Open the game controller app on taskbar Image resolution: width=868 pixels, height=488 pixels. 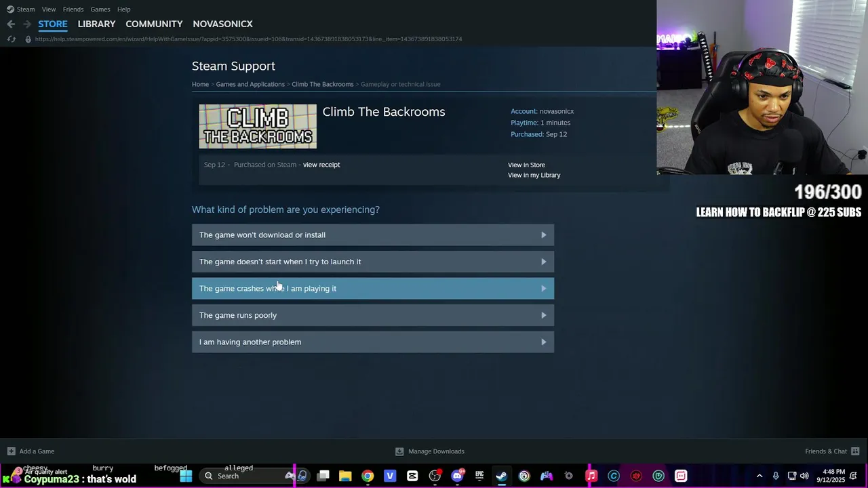pyautogui.click(x=547, y=476)
